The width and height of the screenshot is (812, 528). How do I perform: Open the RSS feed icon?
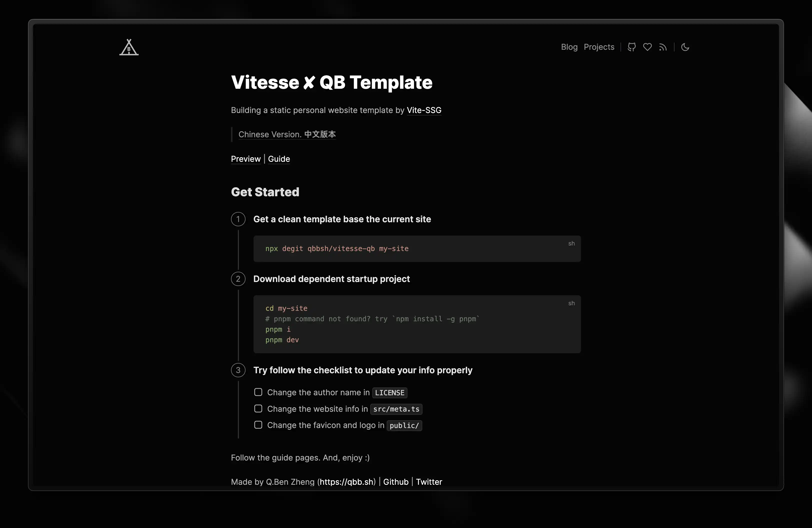tap(662, 47)
